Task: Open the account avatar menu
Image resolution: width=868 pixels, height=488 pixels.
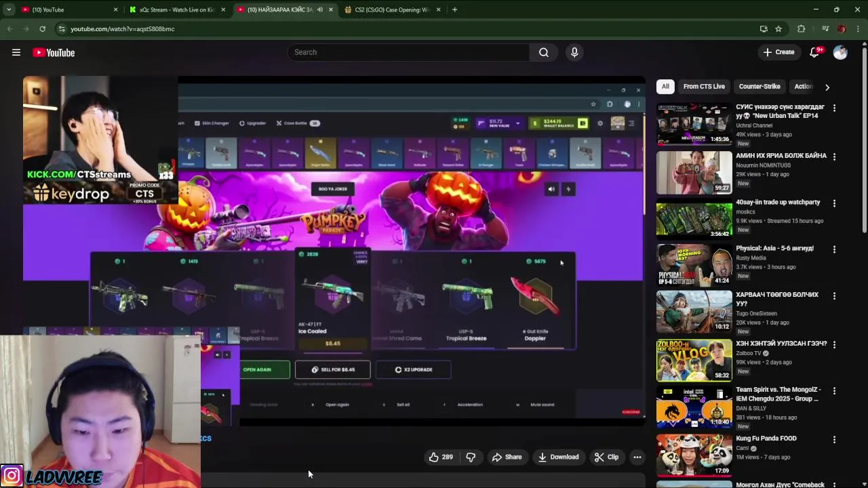Action: [x=840, y=52]
